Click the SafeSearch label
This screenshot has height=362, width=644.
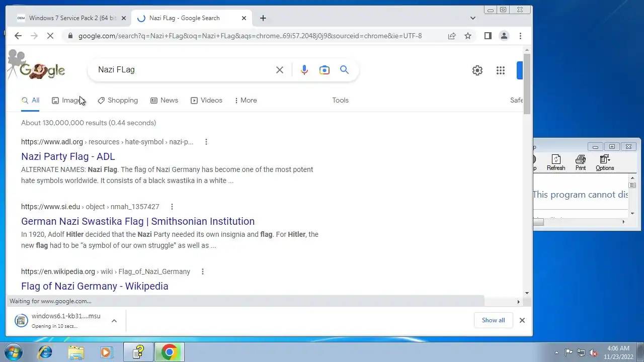point(517,100)
